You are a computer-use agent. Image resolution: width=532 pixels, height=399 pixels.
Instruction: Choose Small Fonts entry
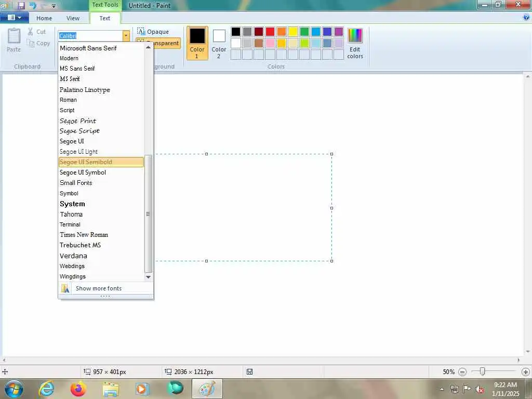(101, 183)
